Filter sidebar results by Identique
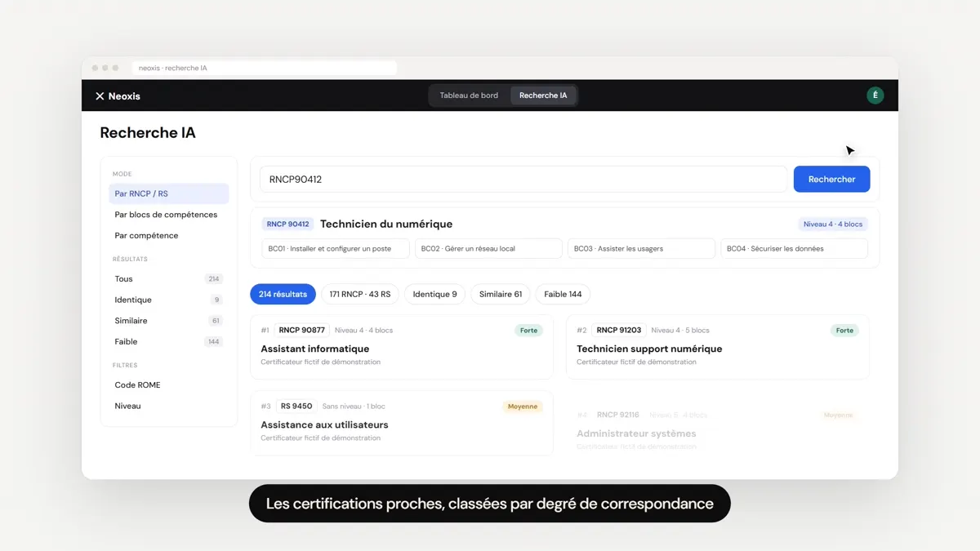 click(169, 300)
